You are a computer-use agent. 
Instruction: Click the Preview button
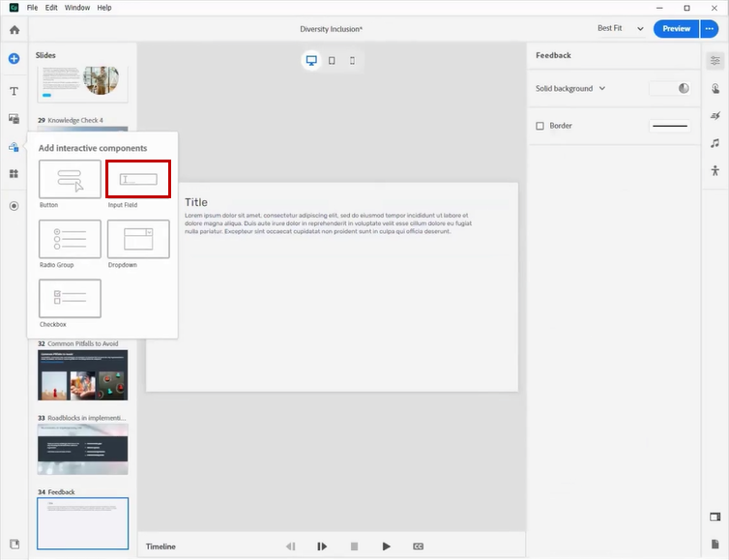[x=676, y=29]
